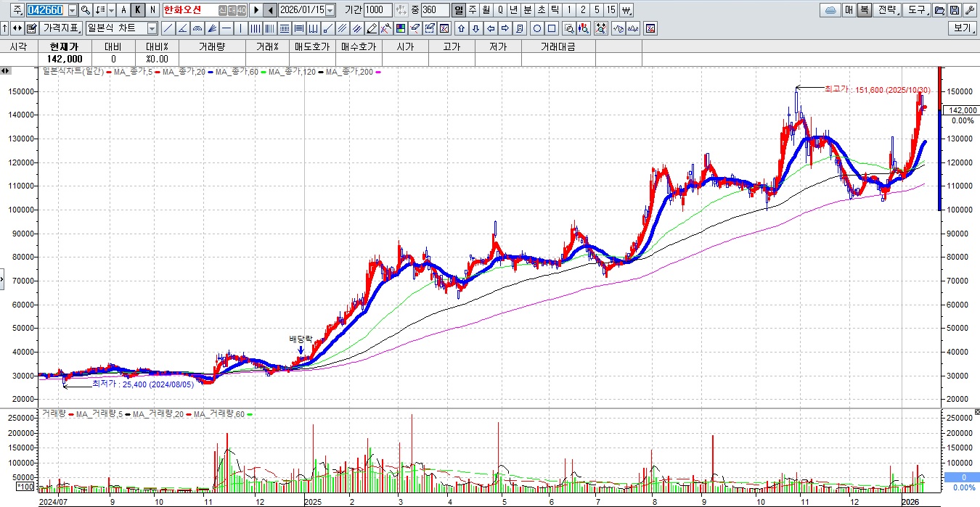980x507 pixels.
Task: Open the 전략 strategy menu
Action: pyautogui.click(x=888, y=10)
